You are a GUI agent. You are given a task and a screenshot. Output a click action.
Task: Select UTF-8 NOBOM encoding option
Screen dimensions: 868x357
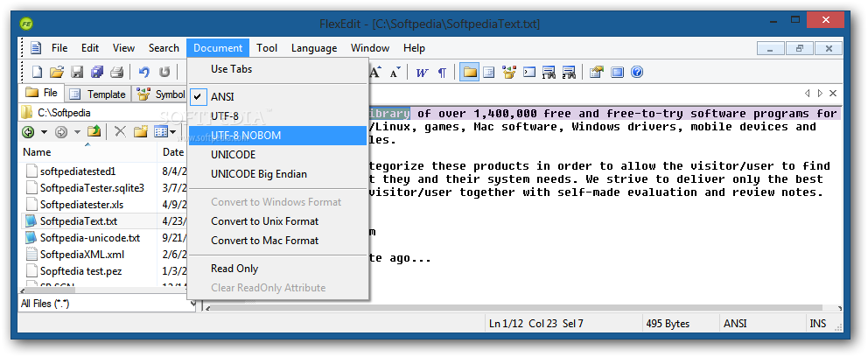pyautogui.click(x=277, y=136)
